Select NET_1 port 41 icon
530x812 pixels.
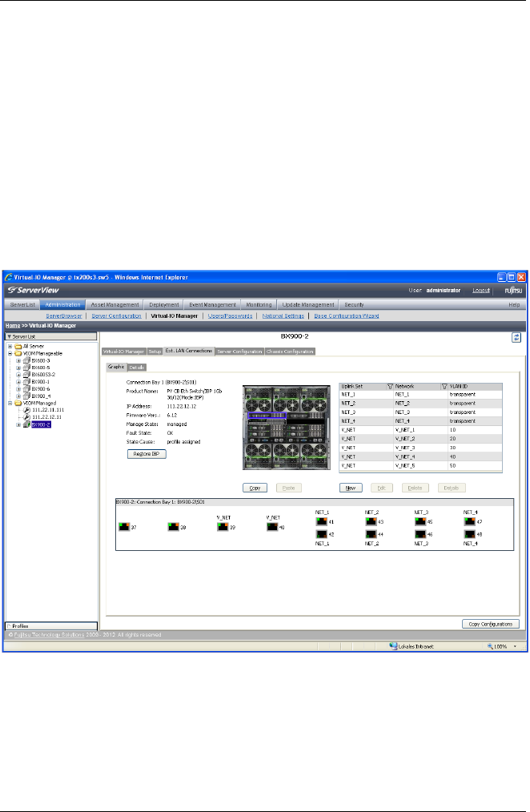(x=321, y=521)
